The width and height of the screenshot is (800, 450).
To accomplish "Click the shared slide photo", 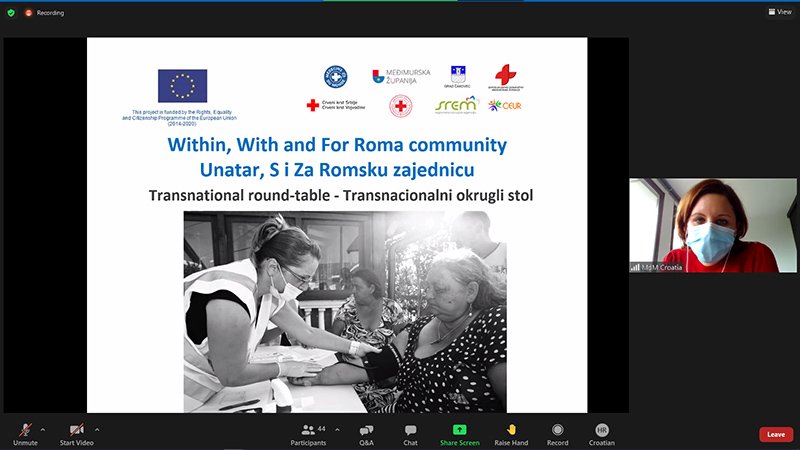I will click(345, 312).
